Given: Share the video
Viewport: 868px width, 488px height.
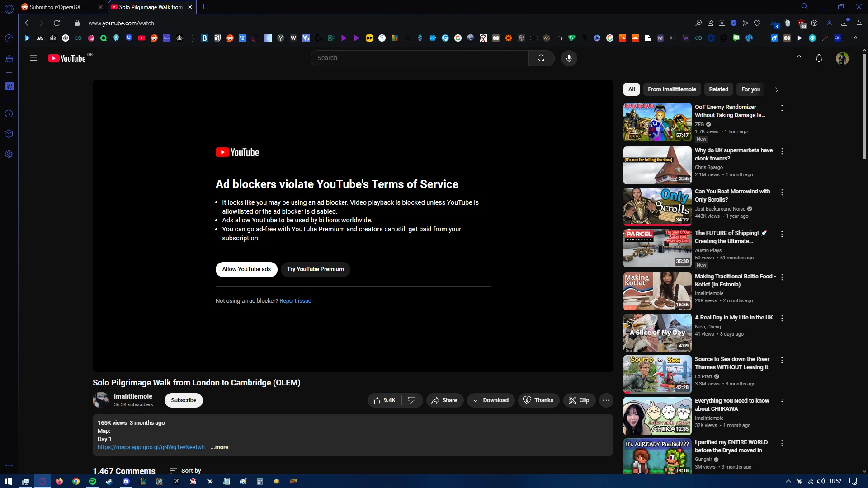Looking at the screenshot, I should 444,400.
